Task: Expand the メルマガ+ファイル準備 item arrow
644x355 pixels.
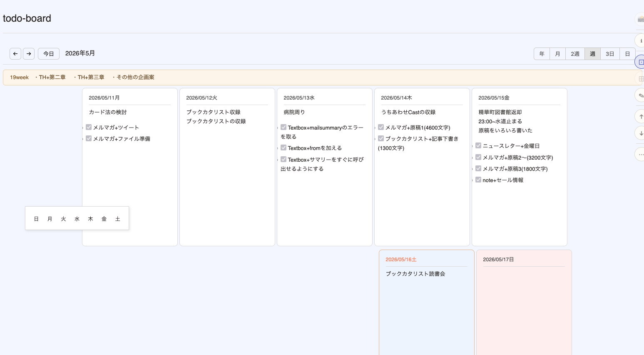Action: coord(83,139)
